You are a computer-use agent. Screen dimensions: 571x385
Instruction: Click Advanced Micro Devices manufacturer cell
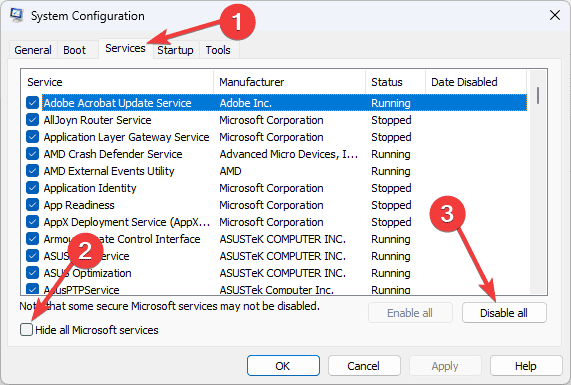pos(289,154)
